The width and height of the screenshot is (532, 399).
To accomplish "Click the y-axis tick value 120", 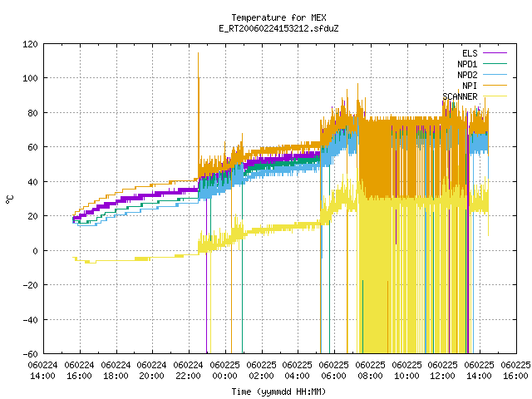I will pyautogui.click(x=30, y=44).
